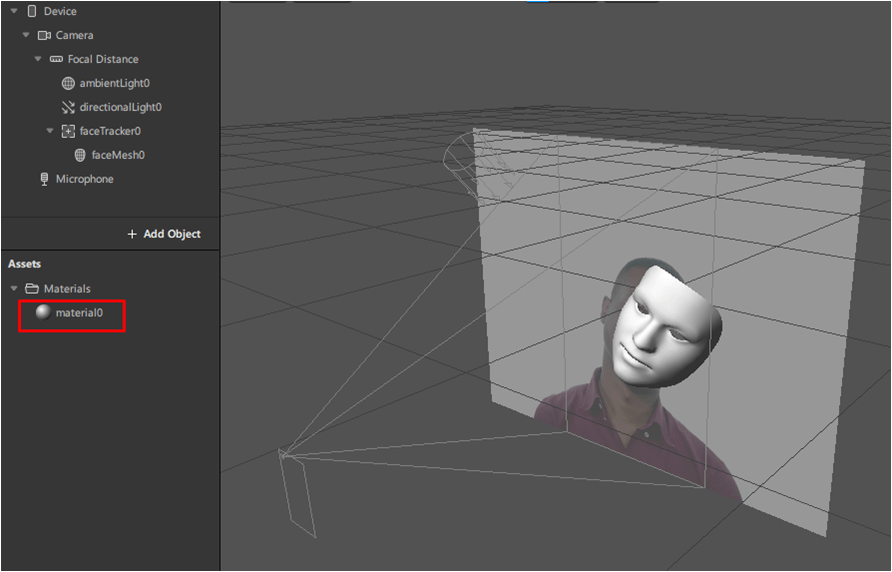Click the Camera icon in scene tree

(44, 35)
